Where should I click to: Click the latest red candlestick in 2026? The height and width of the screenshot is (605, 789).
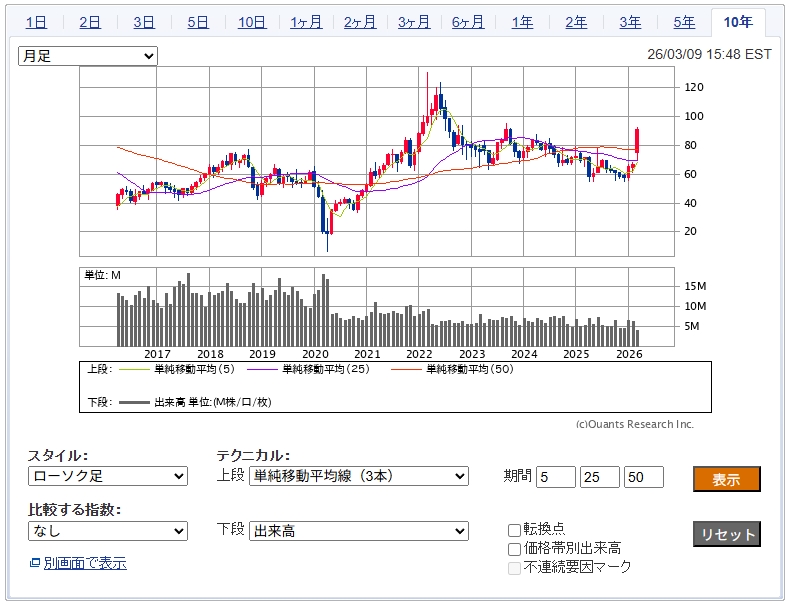pos(638,141)
